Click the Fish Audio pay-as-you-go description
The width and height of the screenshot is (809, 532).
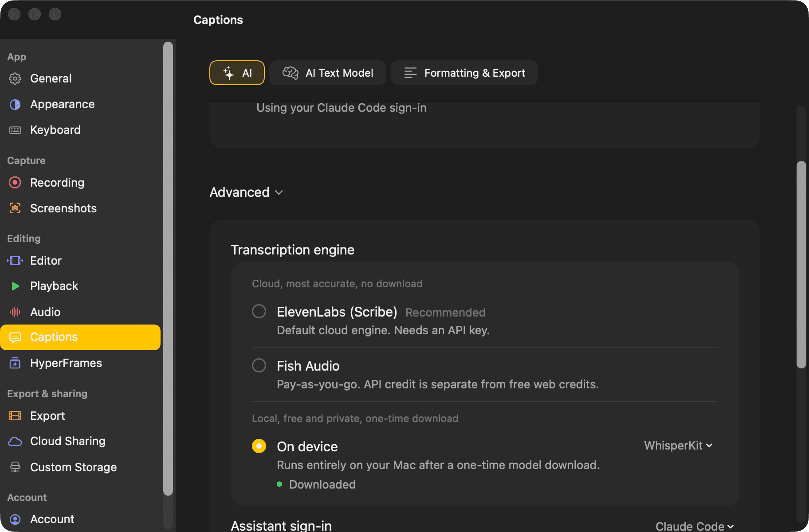(x=438, y=384)
